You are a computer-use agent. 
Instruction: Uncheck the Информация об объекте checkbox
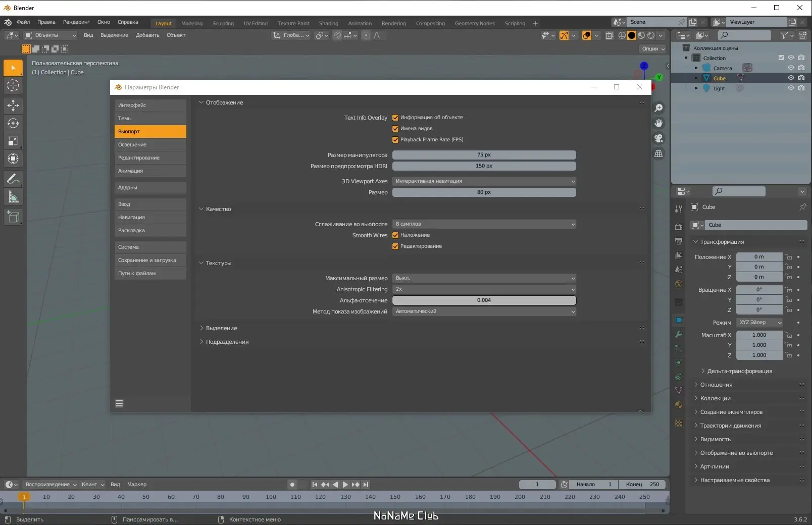point(395,118)
